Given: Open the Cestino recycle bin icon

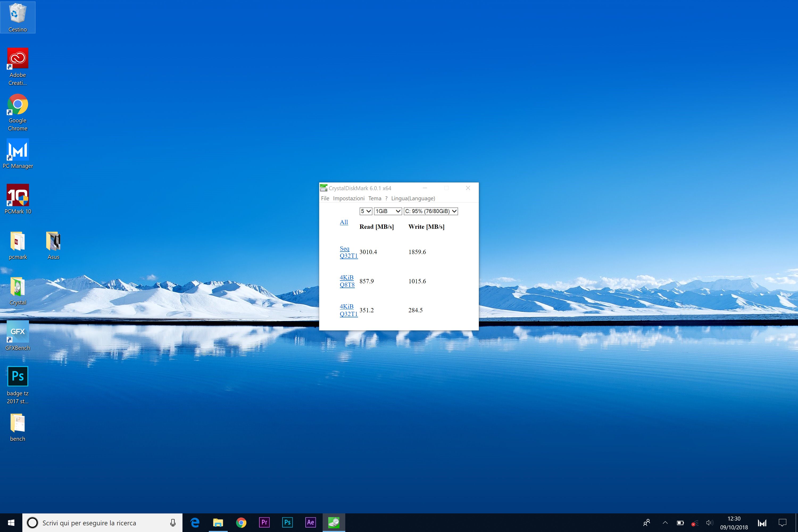Looking at the screenshot, I should click(x=18, y=17).
